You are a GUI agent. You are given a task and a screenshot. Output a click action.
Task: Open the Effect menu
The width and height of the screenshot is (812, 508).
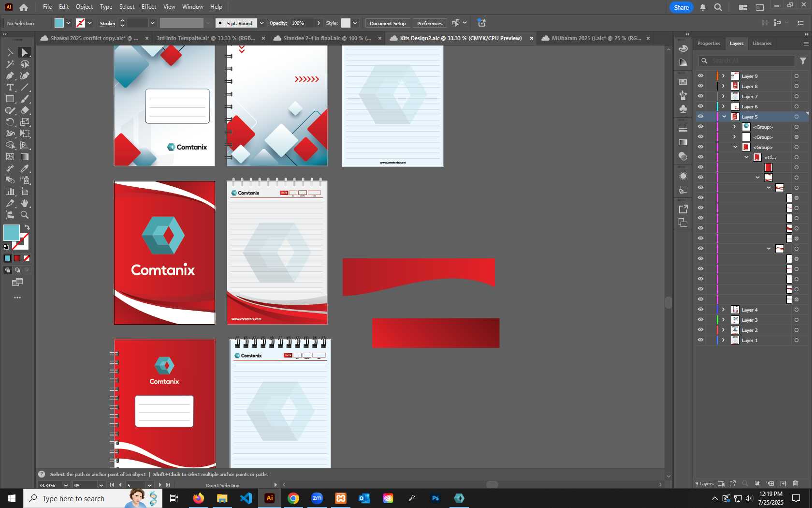point(149,7)
